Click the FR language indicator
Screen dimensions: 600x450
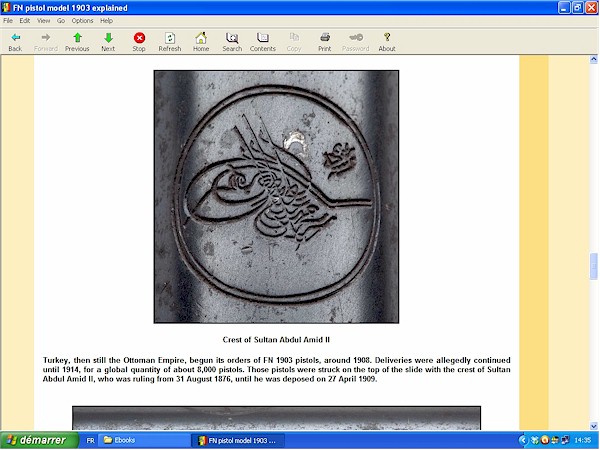(x=90, y=440)
